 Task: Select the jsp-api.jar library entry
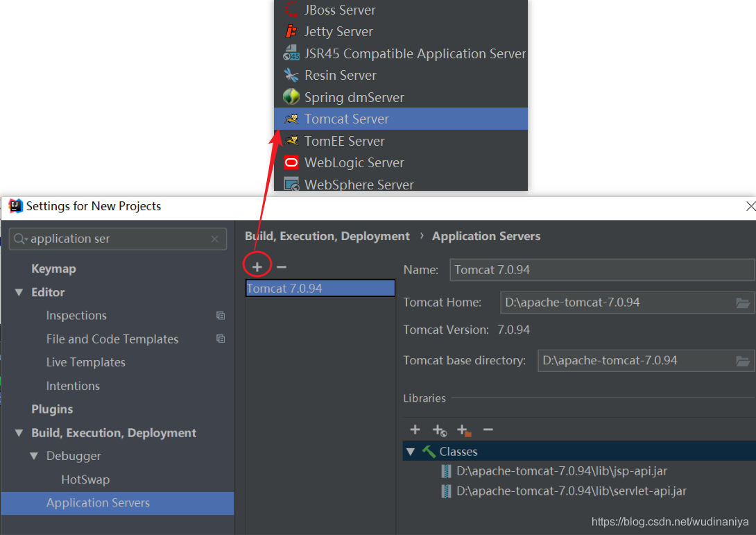tap(562, 471)
